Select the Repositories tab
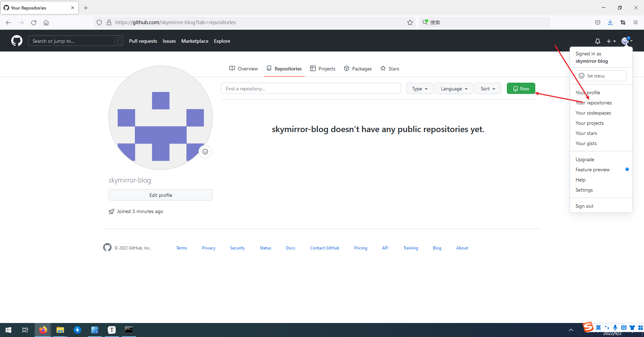The image size is (644, 337). [x=284, y=69]
